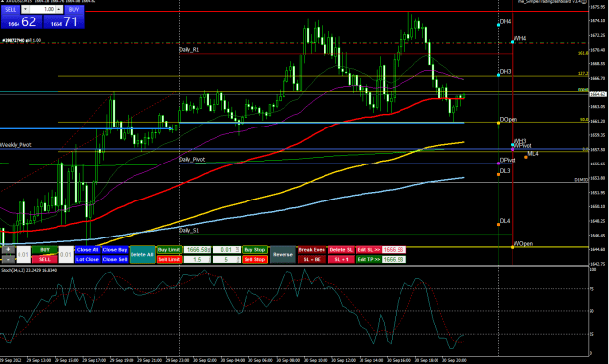Click the SL + 1 button
The image size is (609, 364).
341,259
